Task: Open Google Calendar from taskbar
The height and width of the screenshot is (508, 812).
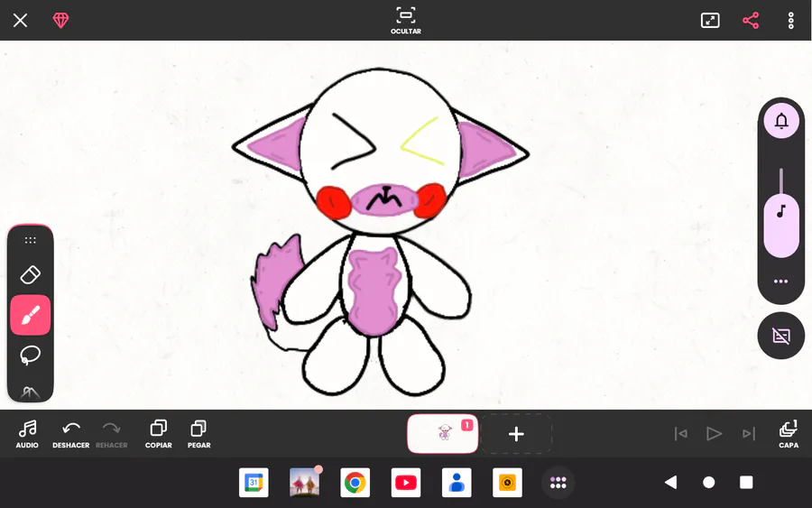Action: [x=254, y=483]
